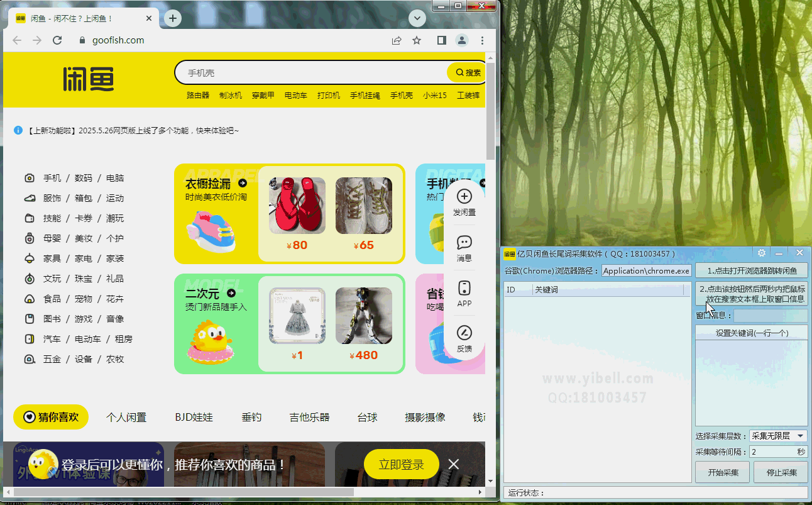Image resolution: width=812 pixels, height=505 pixels.
Task: Click the 五金 category icon
Action: click(29, 359)
